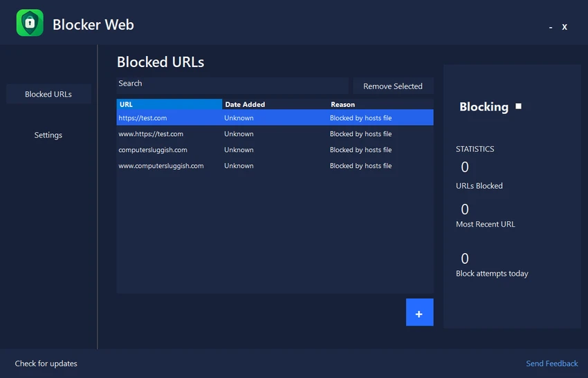The width and height of the screenshot is (588, 378).
Task: Open the Settings sidebar tab
Action: (x=48, y=135)
